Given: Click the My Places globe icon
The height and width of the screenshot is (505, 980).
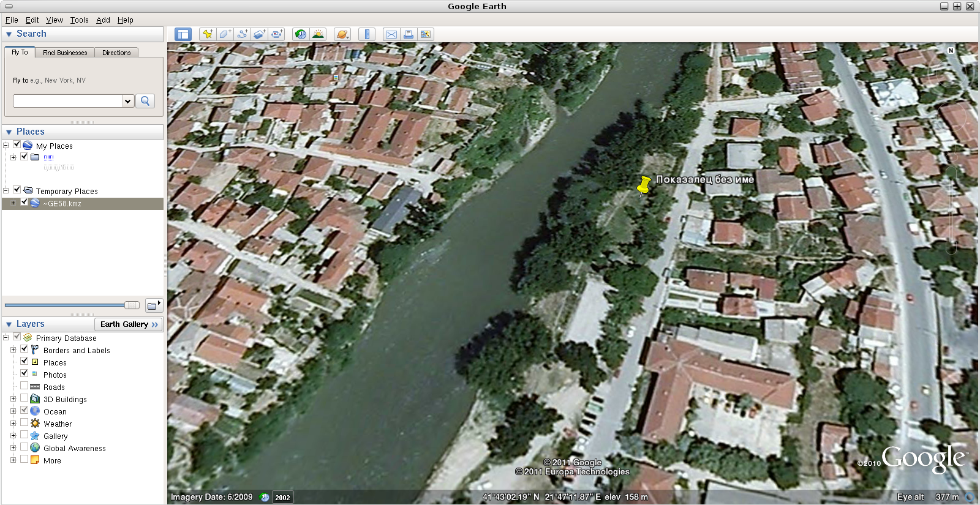Looking at the screenshot, I should (28, 146).
